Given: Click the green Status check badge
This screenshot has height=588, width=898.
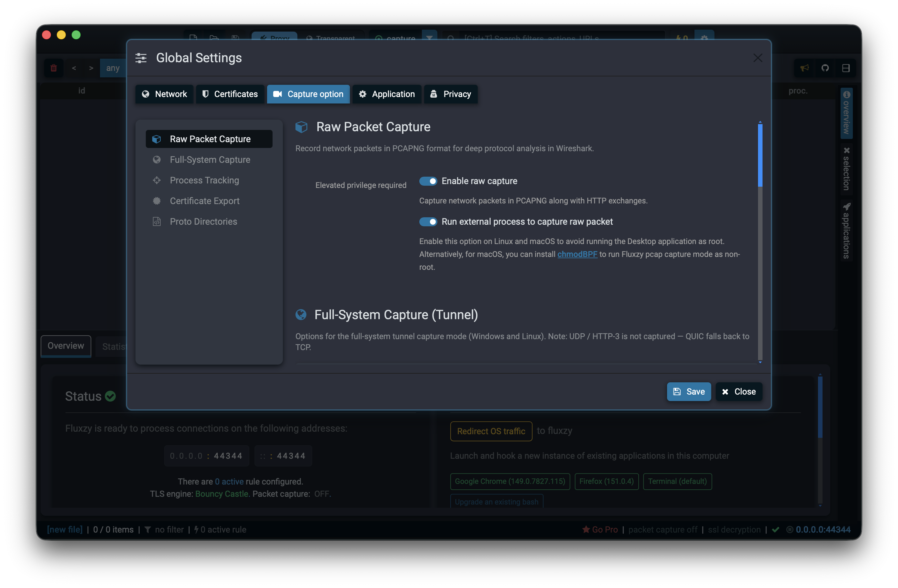Looking at the screenshot, I should 110,396.
